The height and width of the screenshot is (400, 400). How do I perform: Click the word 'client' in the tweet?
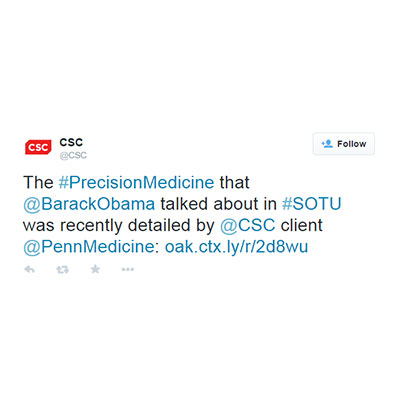click(302, 225)
